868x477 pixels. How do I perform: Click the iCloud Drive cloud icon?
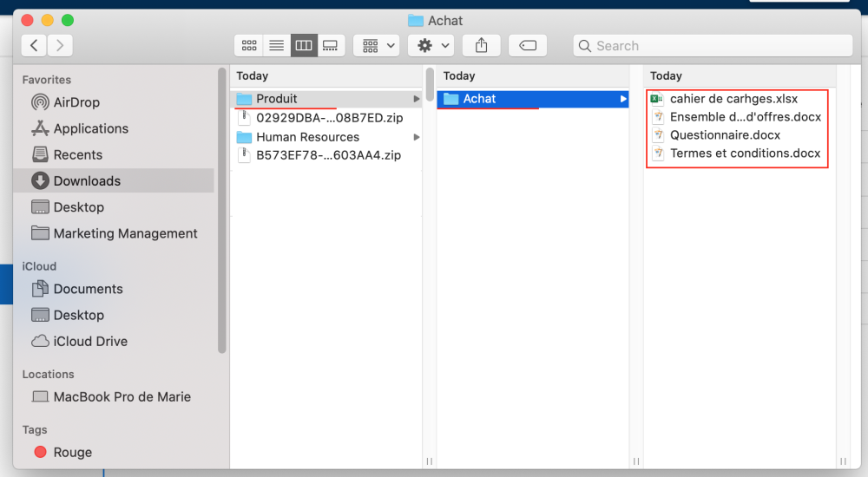pyautogui.click(x=40, y=342)
